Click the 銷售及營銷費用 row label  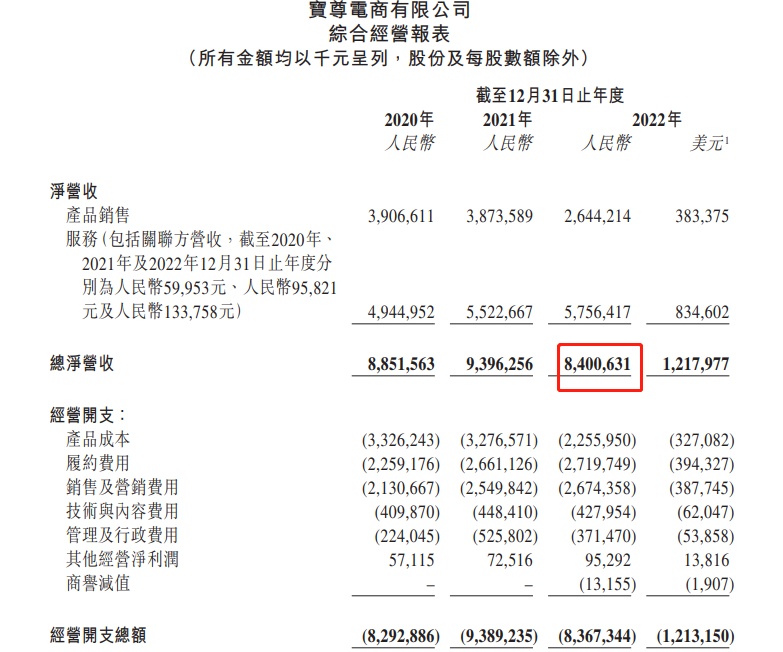(x=122, y=487)
